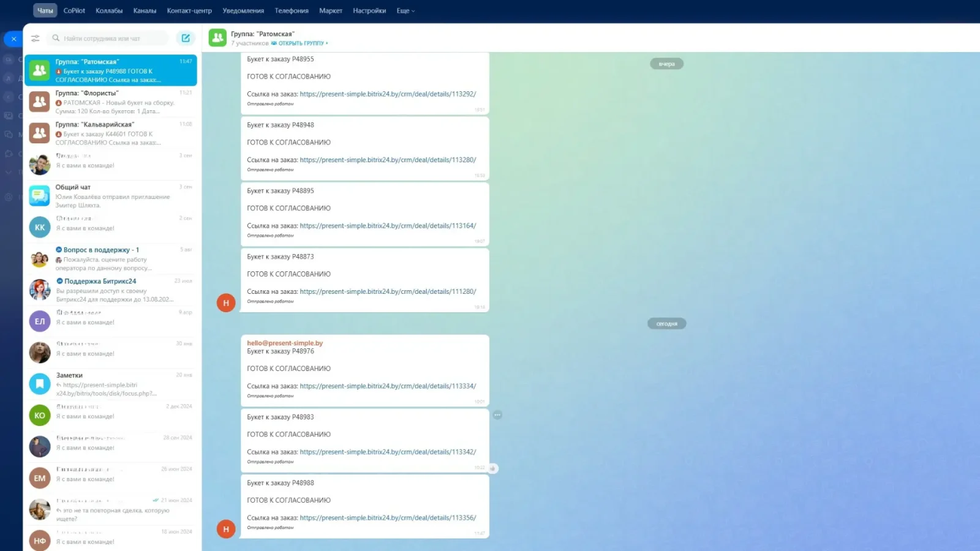Expand the Еще menu dropdown
This screenshot has width=980, height=551.
point(405,11)
